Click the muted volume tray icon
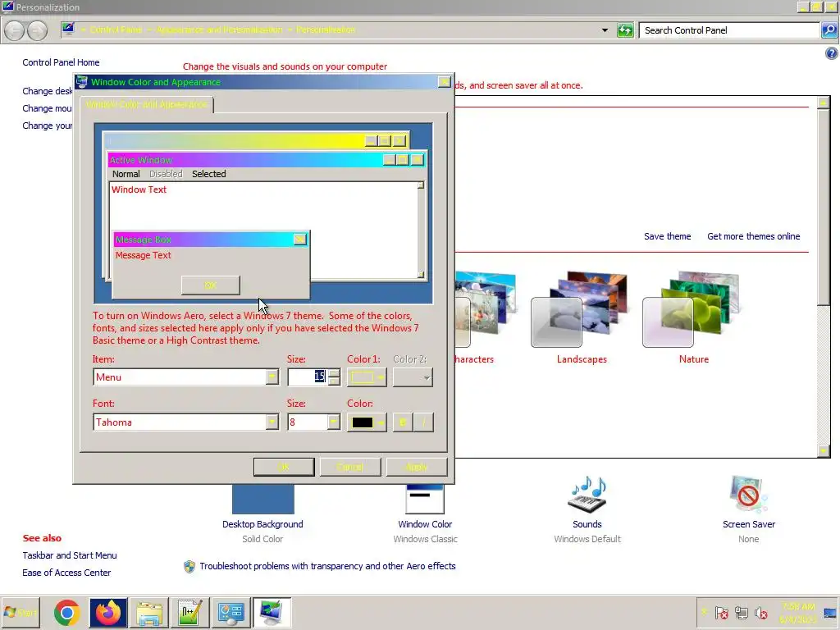Viewport: 840px width, 630px height. click(760, 612)
